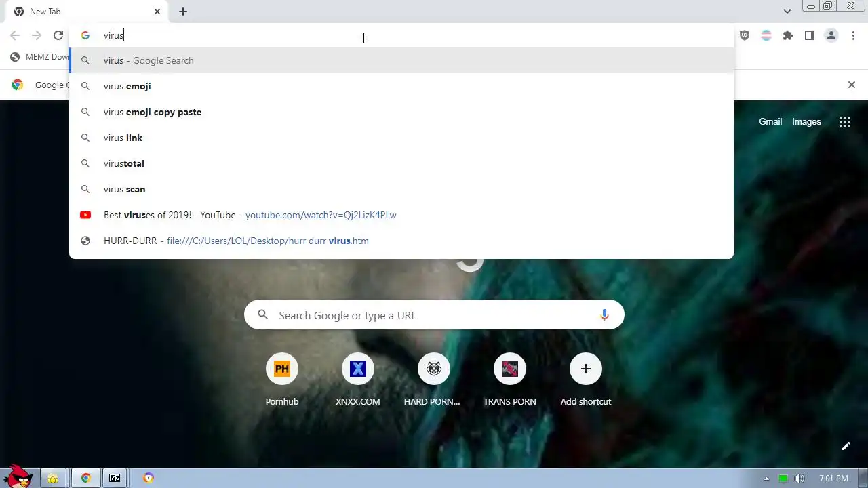
Task: Toggle the side panel icon
Action: click(x=810, y=35)
